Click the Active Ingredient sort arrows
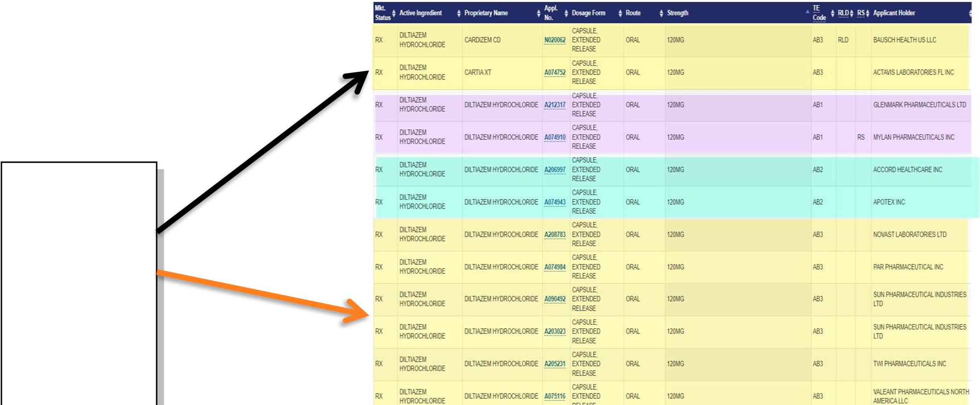This screenshot has width=980, height=405. tap(459, 13)
